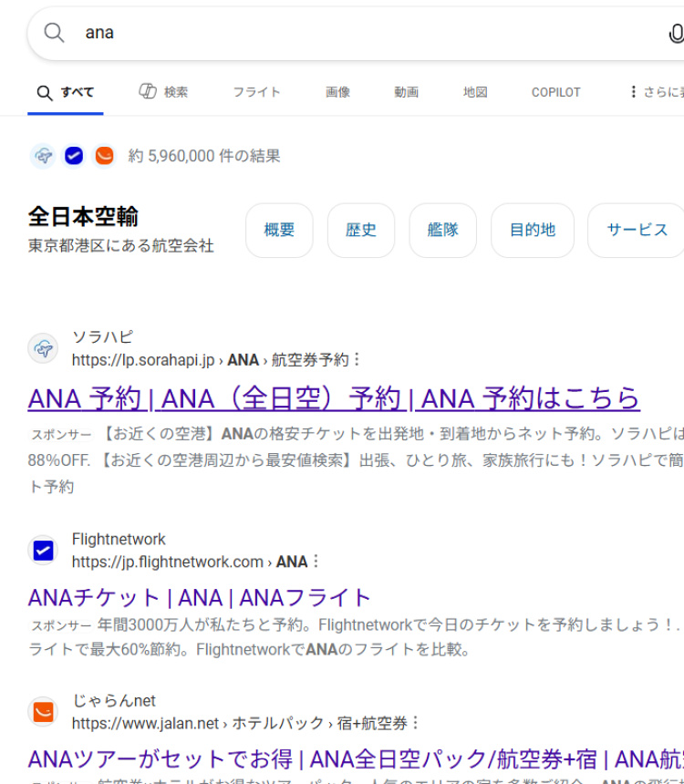Viewport: 684px width, 784px height.
Task: Open the ANA 予約 ソラハピ result link
Action: click(334, 398)
